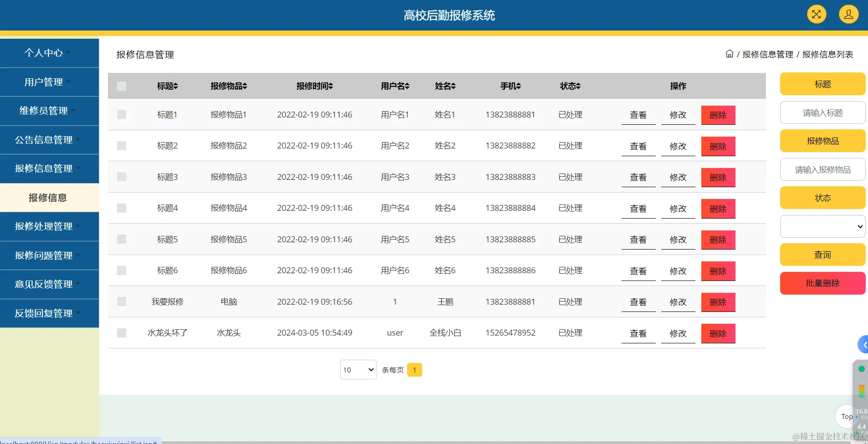Screen dimensions: 868x444
Task: View details for 标题4 row
Action: [x=638, y=209]
